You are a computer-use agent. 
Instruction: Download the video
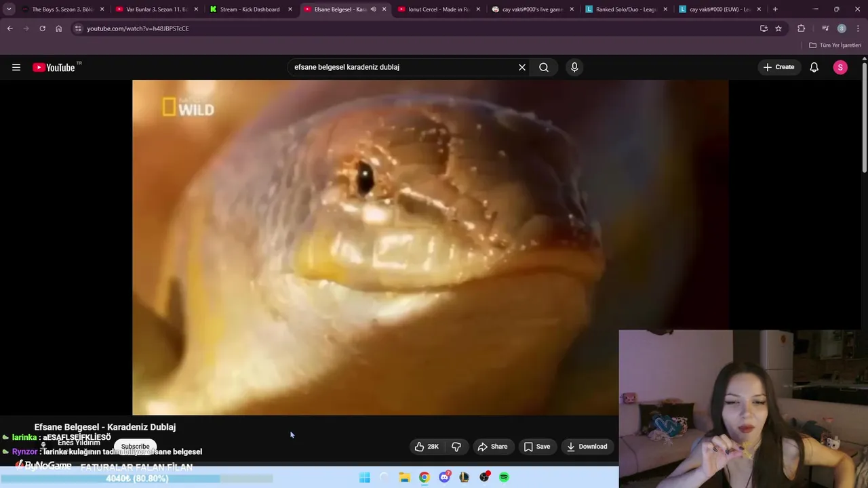pos(587,447)
